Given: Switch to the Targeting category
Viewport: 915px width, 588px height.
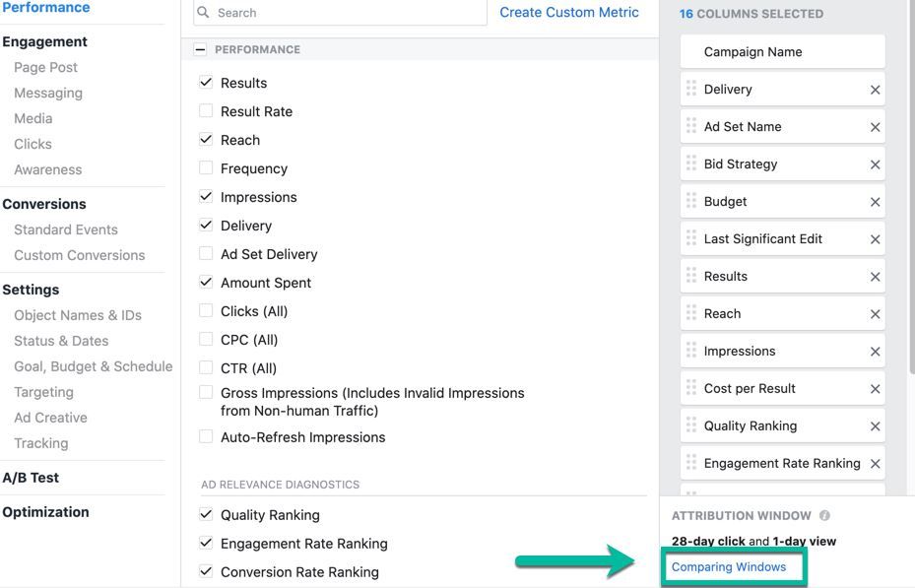Looking at the screenshot, I should 43,391.
